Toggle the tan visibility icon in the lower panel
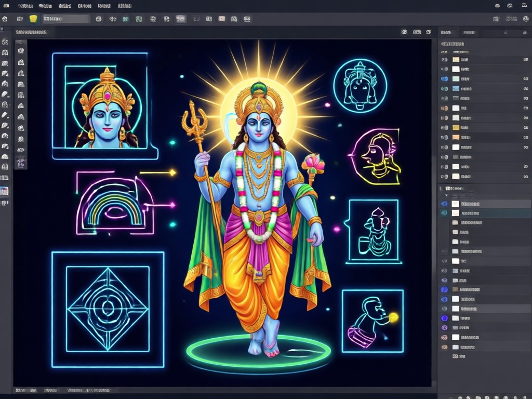 pos(444,347)
